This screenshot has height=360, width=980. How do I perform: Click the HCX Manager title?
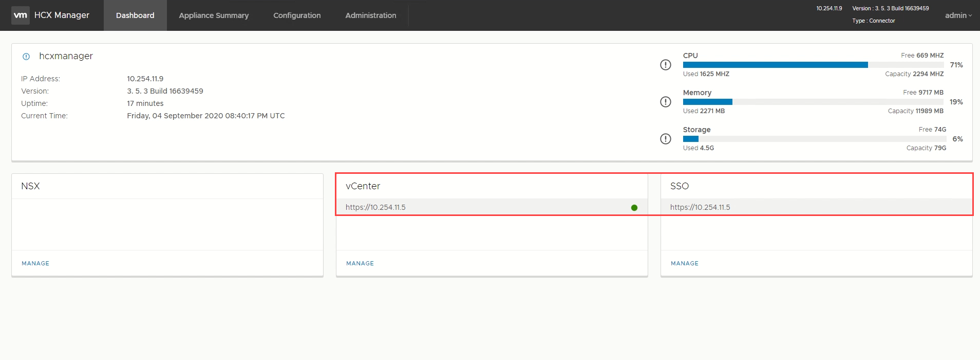click(x=62, y=15)
